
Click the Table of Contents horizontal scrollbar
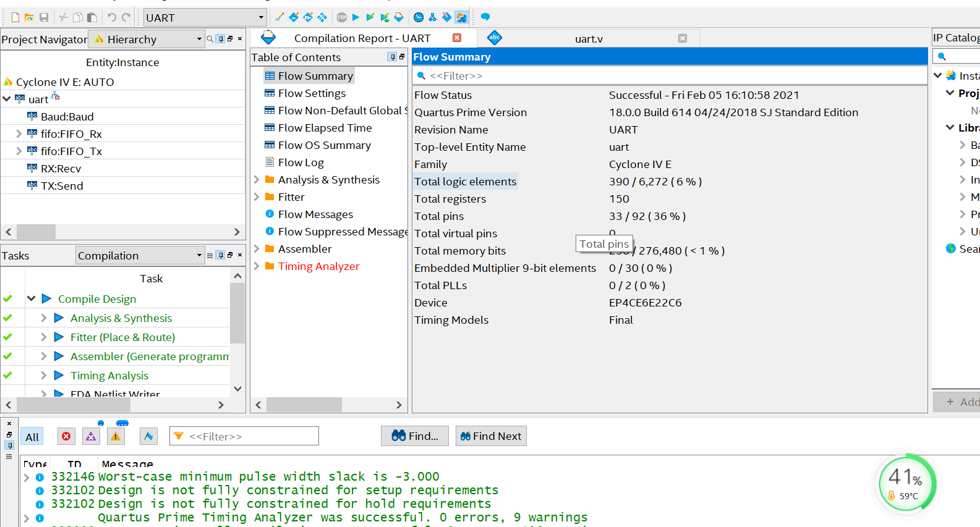tap(304, 405)
